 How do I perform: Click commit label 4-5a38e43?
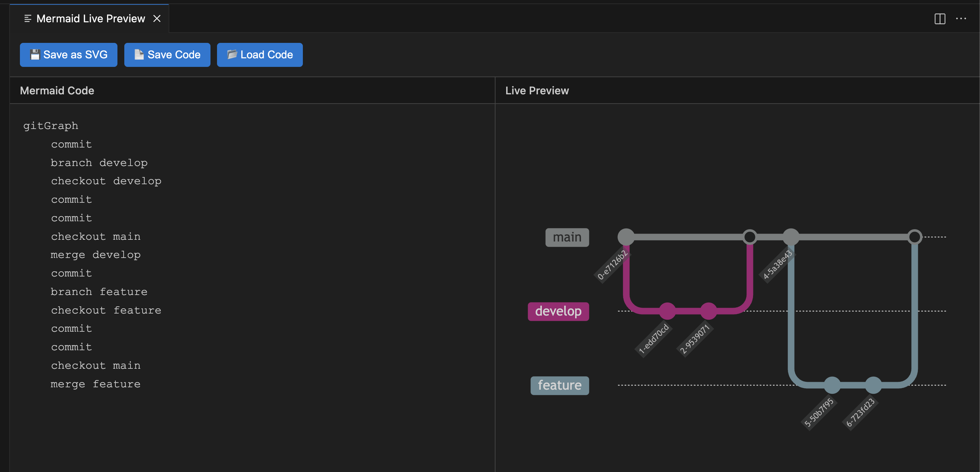click(777, 264)
